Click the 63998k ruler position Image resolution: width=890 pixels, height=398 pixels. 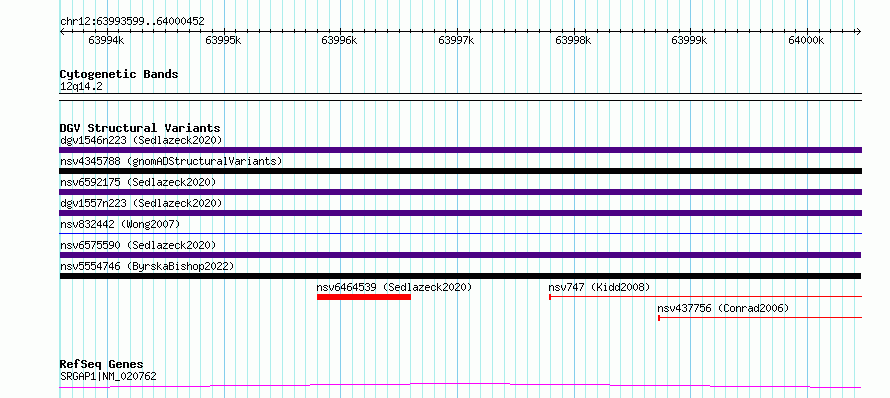573,40
